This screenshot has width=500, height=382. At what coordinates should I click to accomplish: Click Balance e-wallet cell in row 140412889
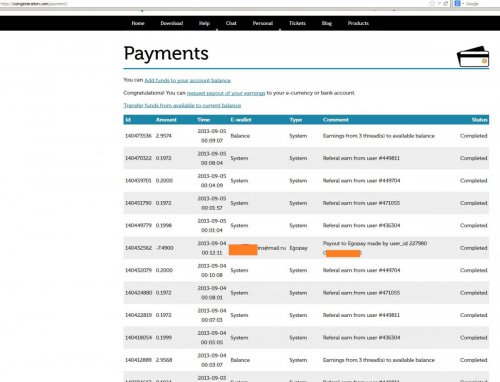point(240,360)
